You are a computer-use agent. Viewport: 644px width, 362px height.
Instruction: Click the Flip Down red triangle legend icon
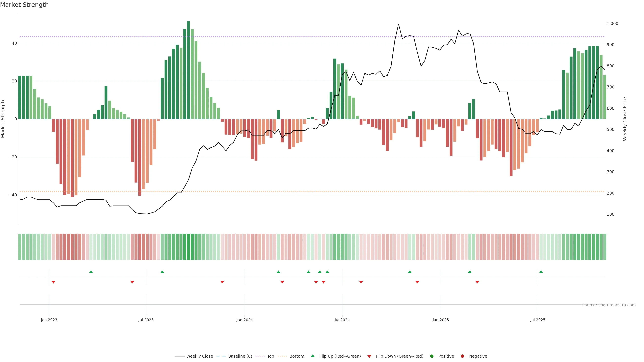369,356
